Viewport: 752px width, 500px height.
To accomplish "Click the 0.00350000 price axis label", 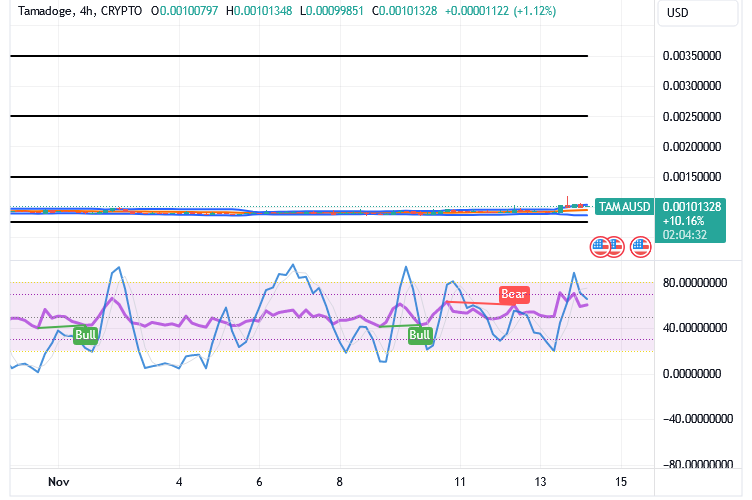I will 692,56.
